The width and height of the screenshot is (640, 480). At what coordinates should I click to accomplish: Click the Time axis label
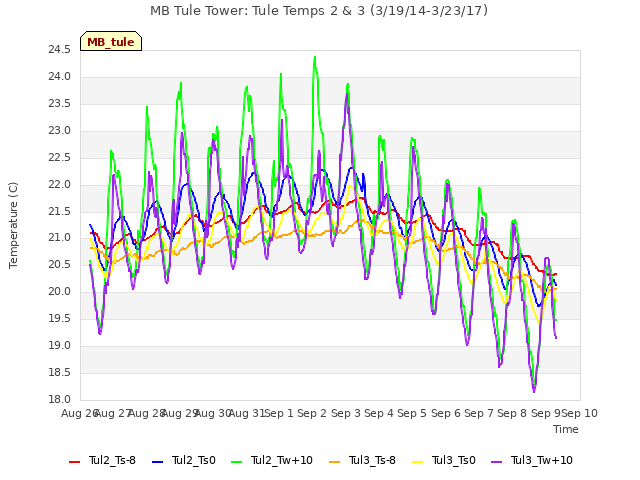pyautogui.click(x=566, y=429)
